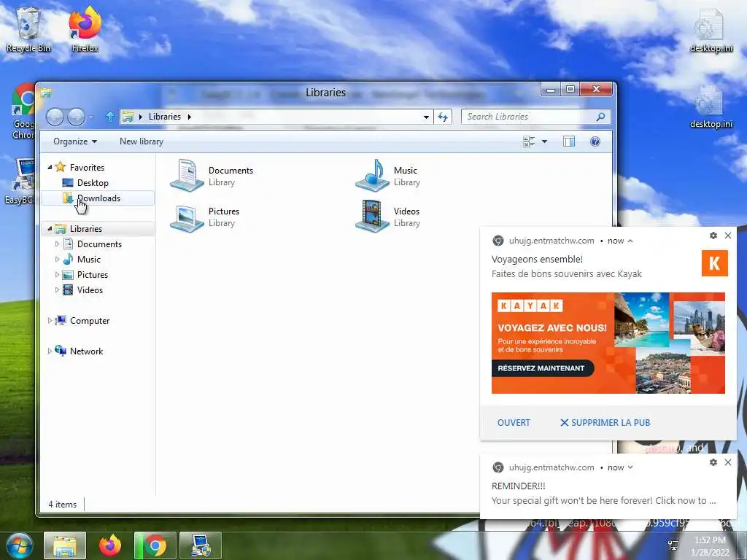Expand the Pictures tree node
Screen dimensions: 747x560
57,274
